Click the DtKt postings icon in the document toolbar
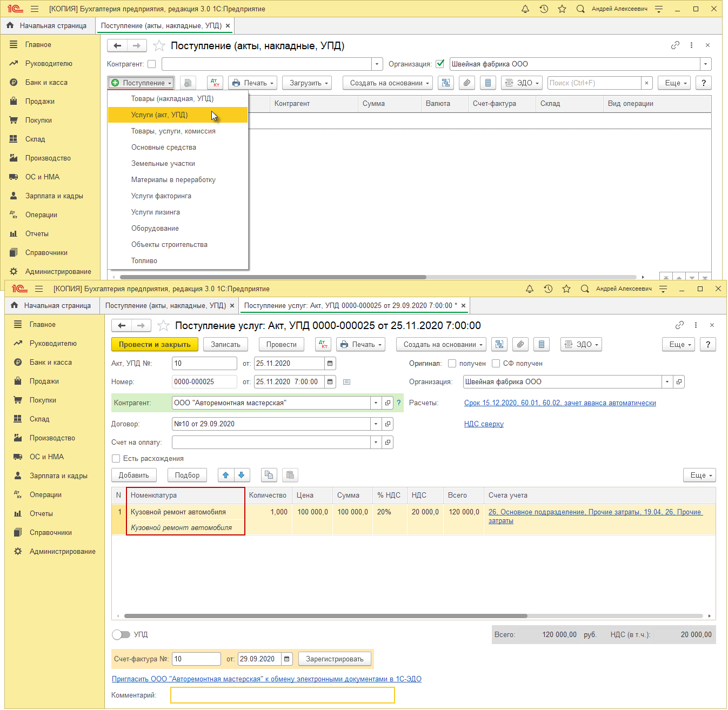 pyautogui.click(x=323, y=344)
